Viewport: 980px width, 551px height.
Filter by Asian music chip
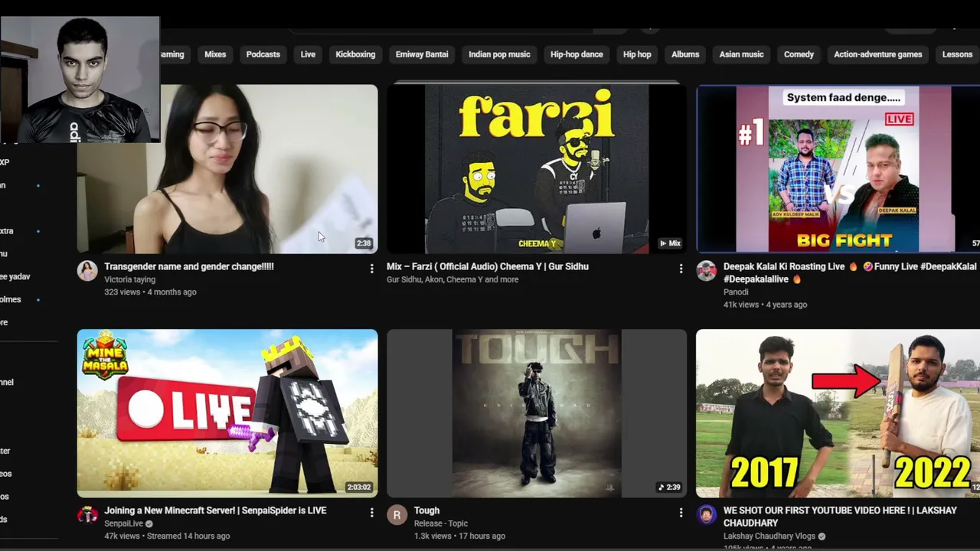(741, 54)
